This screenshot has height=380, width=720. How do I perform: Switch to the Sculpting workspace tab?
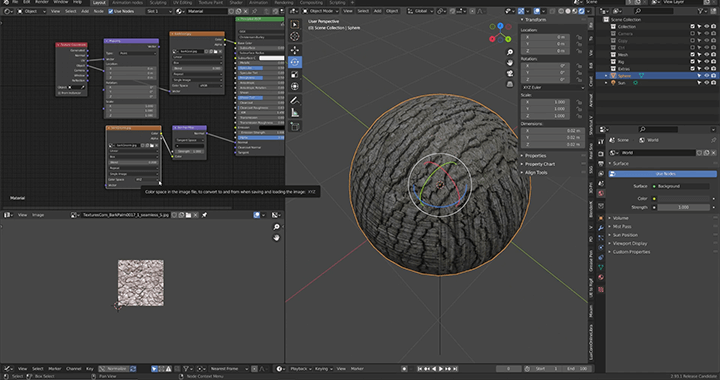click(158, 2)
